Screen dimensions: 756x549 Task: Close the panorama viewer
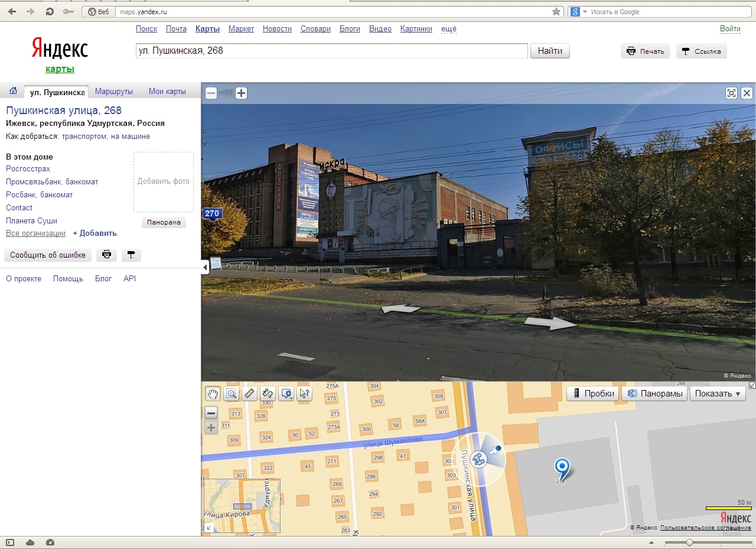[747, 93]
